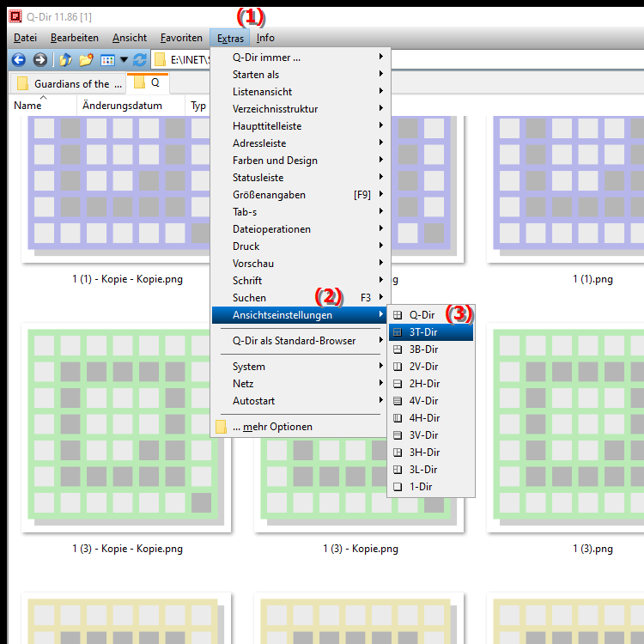Expand the Statusleiste submenu
Image resolution: width=644 pixels, height=644 pixels.
300,178
